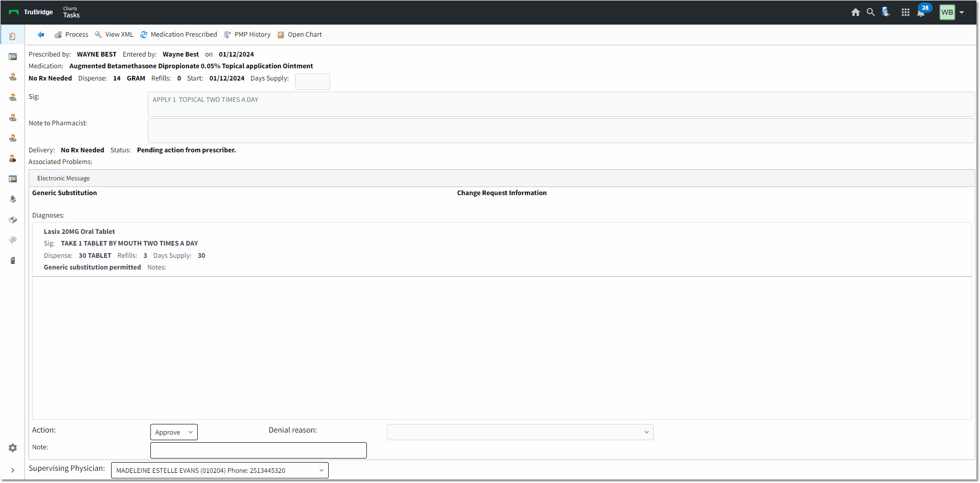Screen dimensions: 980x483
Task: Open settings gear in sidebar
Action: coord(13,448)
